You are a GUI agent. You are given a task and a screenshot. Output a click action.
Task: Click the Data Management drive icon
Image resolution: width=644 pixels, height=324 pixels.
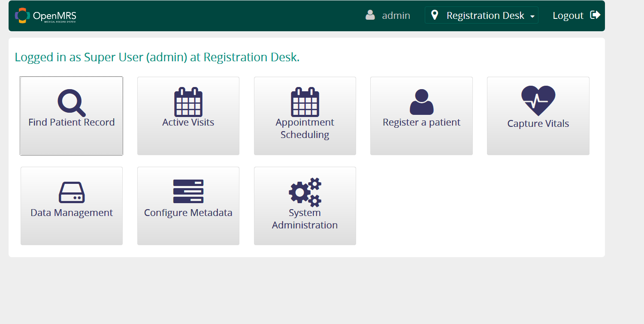tap(72, 192)
